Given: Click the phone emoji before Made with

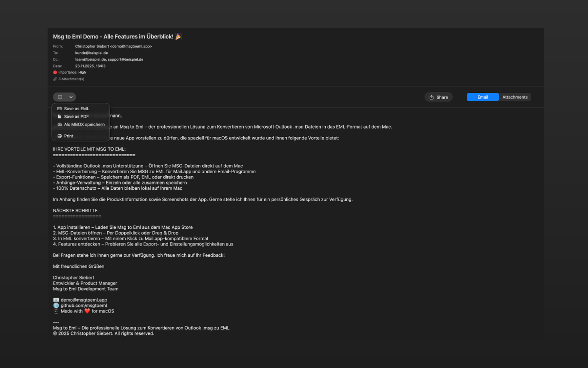Looking at the screenshot, I should (56, 311).
